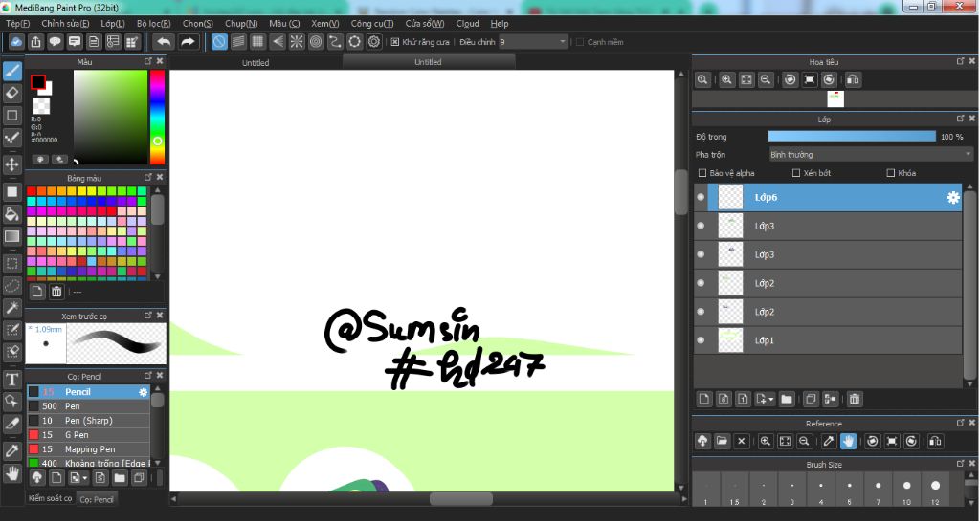Click the Redo arrow in toolbar
The width and height of the screenshot is (980, 524).
click(188, 42)
